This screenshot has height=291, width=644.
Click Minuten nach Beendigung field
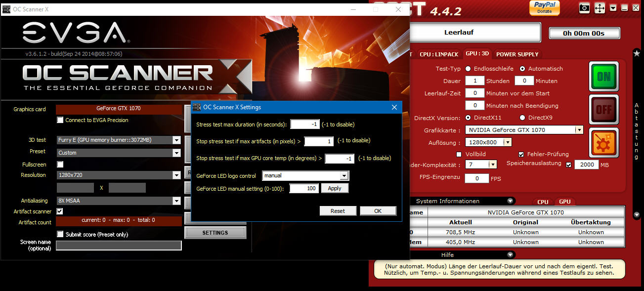(x=475, y=105)
